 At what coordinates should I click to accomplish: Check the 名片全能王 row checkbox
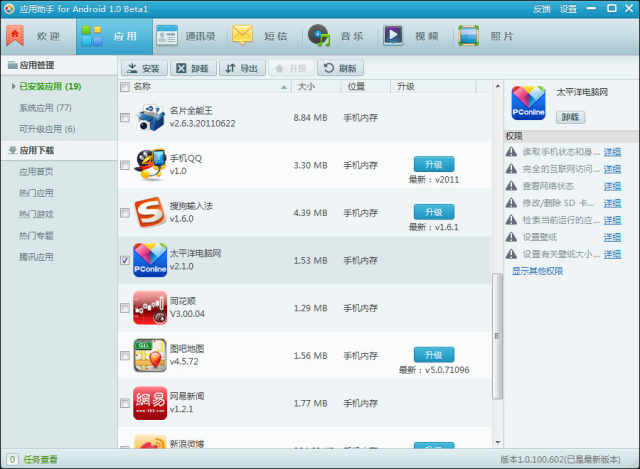pyautogui.click(x=125, y=118)
